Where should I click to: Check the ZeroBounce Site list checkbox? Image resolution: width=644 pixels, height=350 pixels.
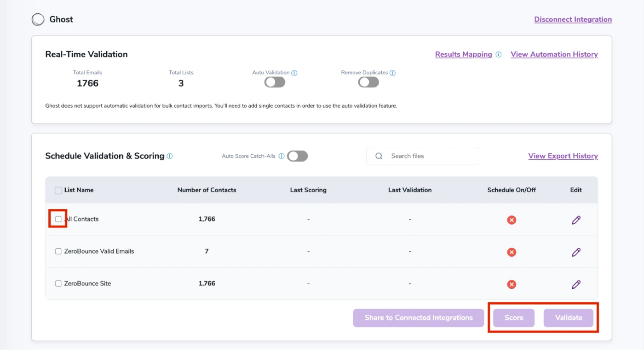[58, 283]
